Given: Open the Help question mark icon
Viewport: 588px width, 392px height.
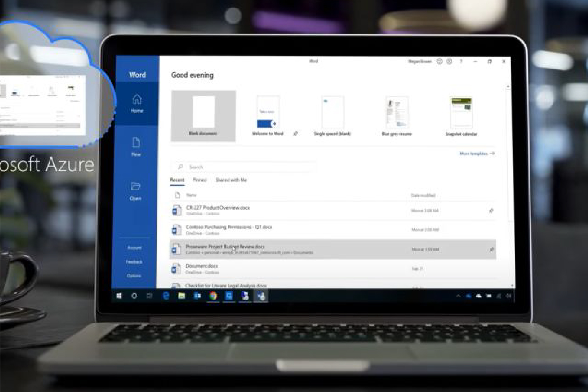Looking at the screenshot, I should pyautogui.click(x=461, y=61).
